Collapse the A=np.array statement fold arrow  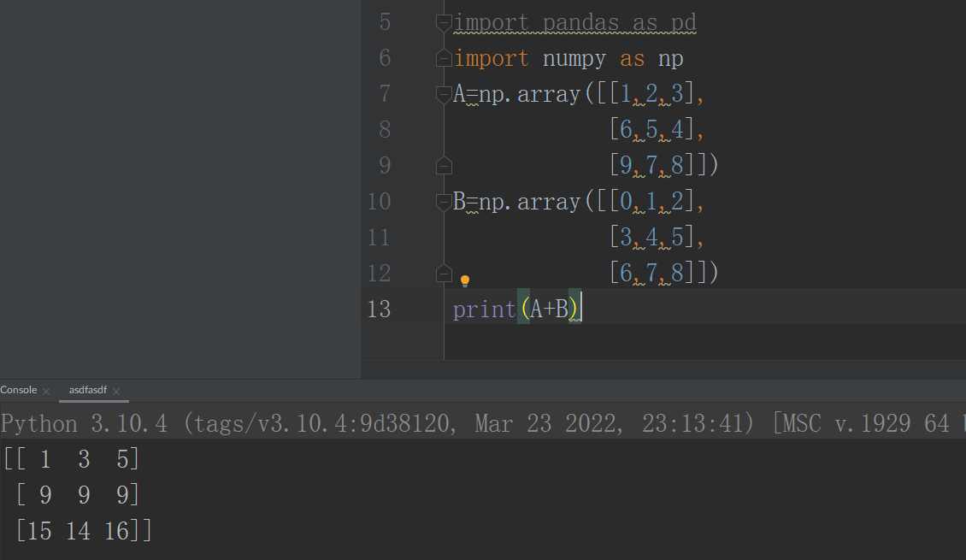444,93
